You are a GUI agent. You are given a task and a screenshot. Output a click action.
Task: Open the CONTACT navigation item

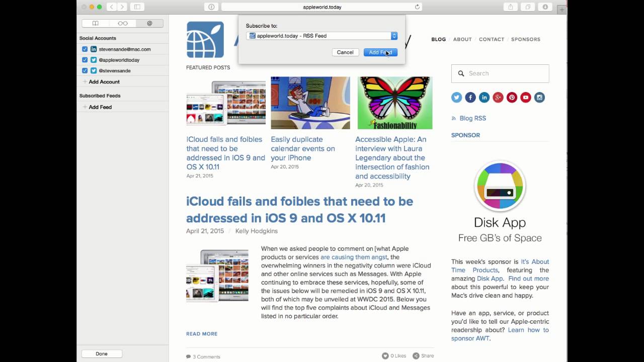(x=492, y=39)
